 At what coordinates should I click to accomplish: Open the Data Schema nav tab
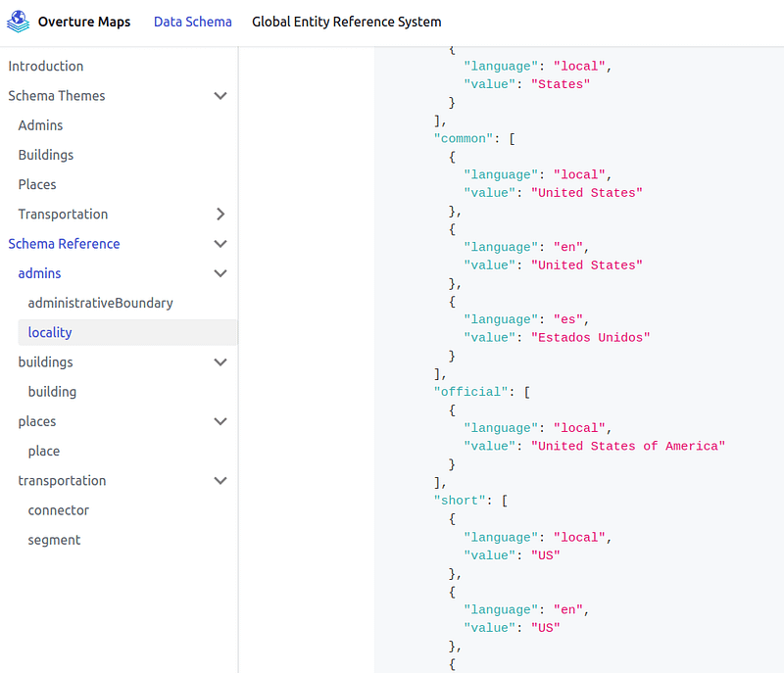tap(192, 22)
